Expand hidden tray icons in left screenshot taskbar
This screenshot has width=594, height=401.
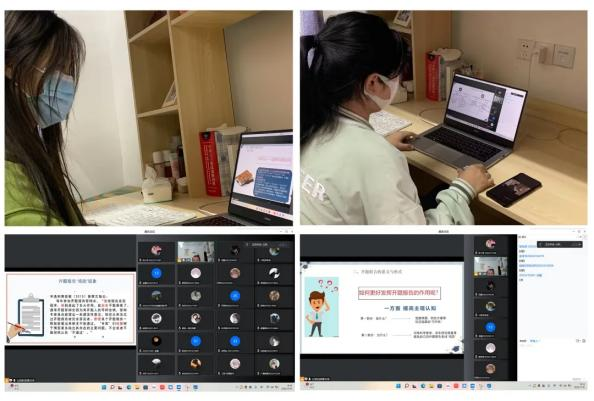[237, 387]
